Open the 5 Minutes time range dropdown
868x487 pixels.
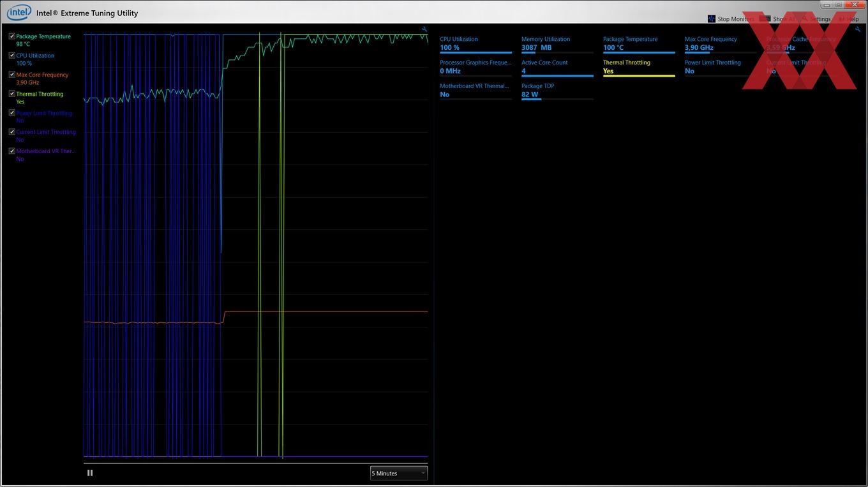(399, 473)
